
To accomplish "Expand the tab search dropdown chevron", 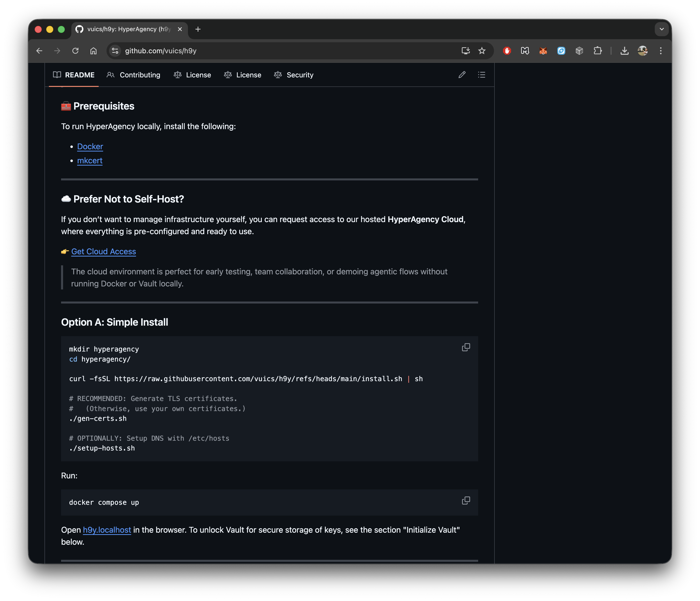I will [x=662, y=29].
